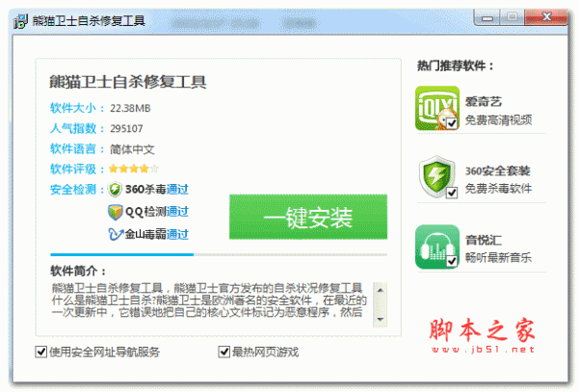Click the 金山毒霸 bird icon
The height and width of the screenshot is (392, 578).
pyautogui.click(x=116, y=234)
